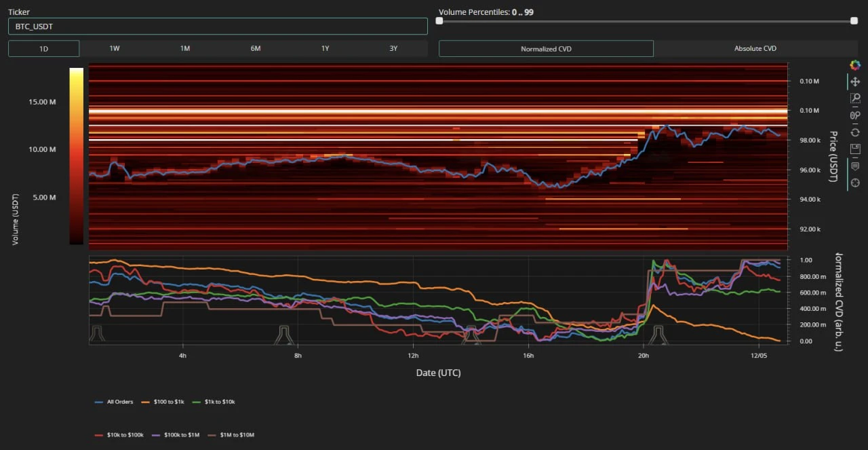
Task: Click the 'Price (USDT)' axis title
Action: point(833,156)
